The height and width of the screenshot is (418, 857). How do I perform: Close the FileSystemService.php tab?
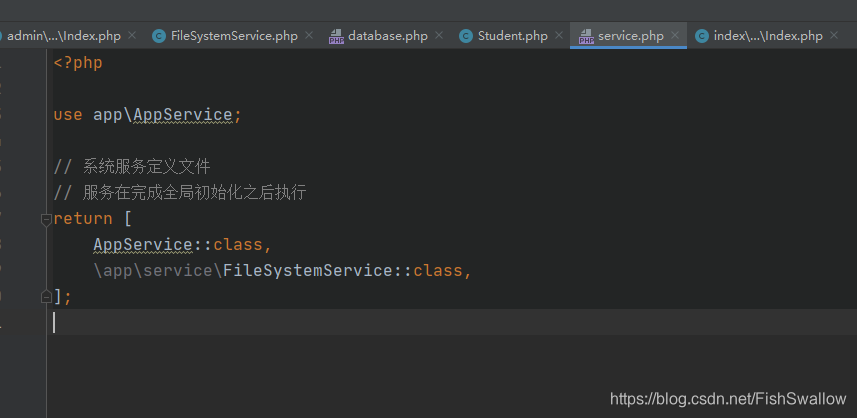[x=309, y=36]
